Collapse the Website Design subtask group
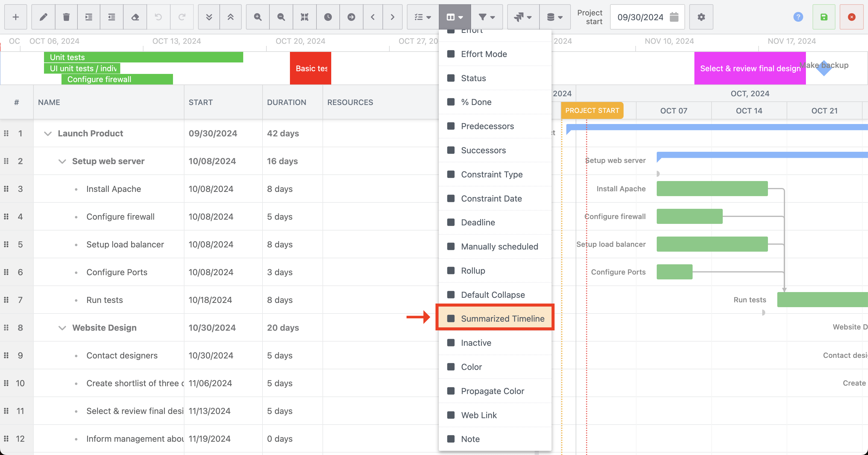Viewport: 868px width, 455px height. 62,327
